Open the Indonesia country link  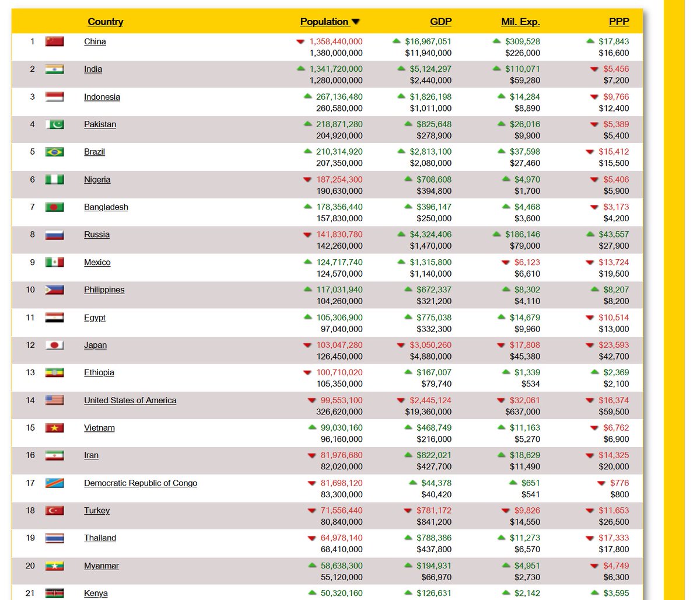[x=102, y=97]
